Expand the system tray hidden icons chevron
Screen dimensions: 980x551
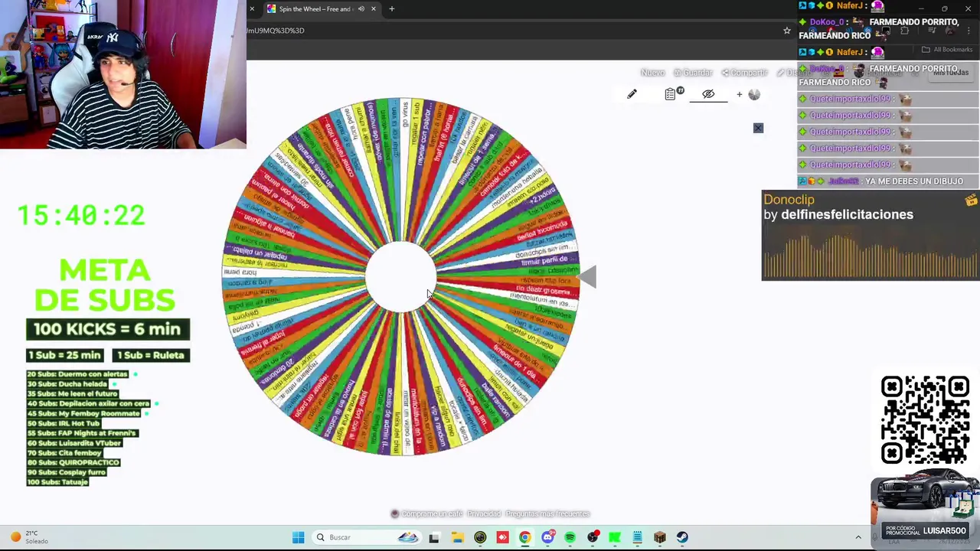pos(858,537)
